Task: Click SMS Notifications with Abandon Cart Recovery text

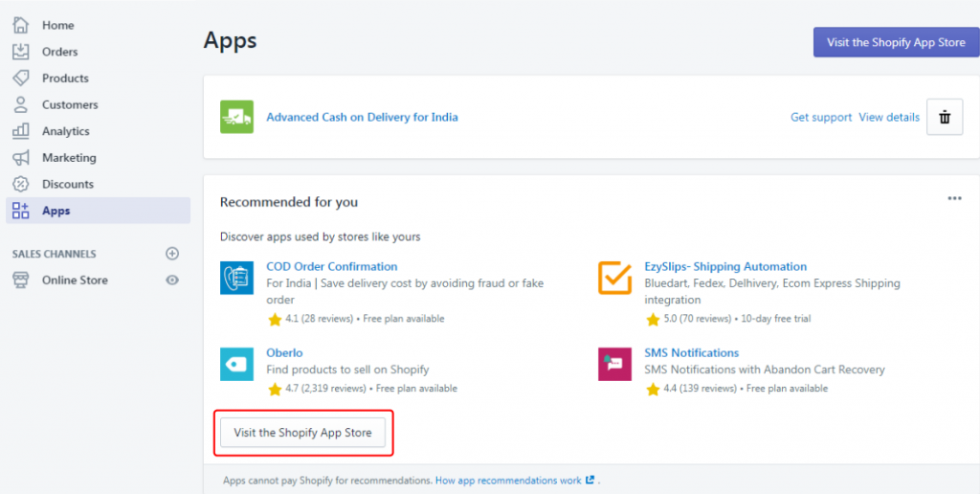Action: [x=765, y=370]
